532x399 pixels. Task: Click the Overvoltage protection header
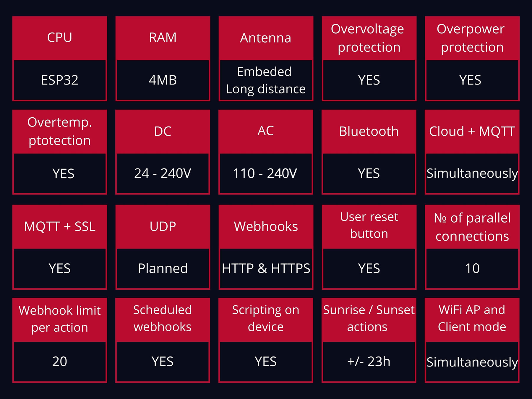[369, 38]
